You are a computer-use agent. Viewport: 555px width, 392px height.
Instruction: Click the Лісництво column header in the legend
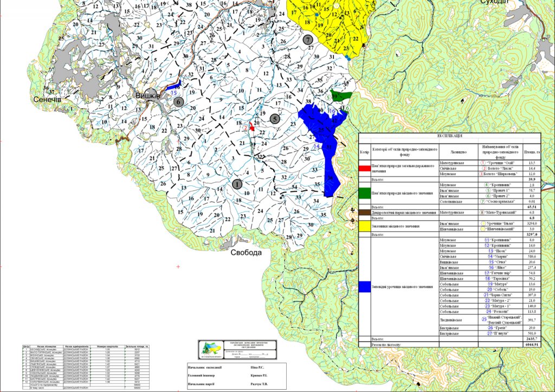coord(459,152)
